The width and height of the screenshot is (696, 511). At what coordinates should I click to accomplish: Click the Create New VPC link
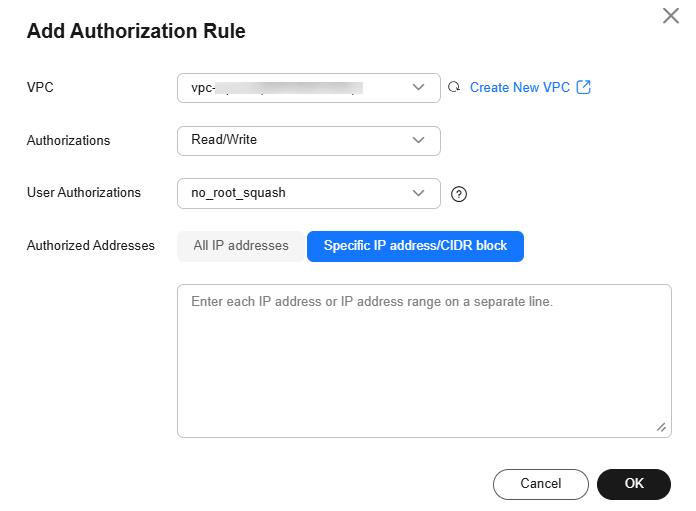point(519,88)
